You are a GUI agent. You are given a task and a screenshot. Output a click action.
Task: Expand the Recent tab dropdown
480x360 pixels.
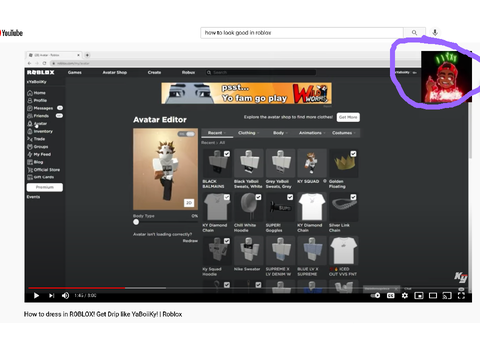217,133
